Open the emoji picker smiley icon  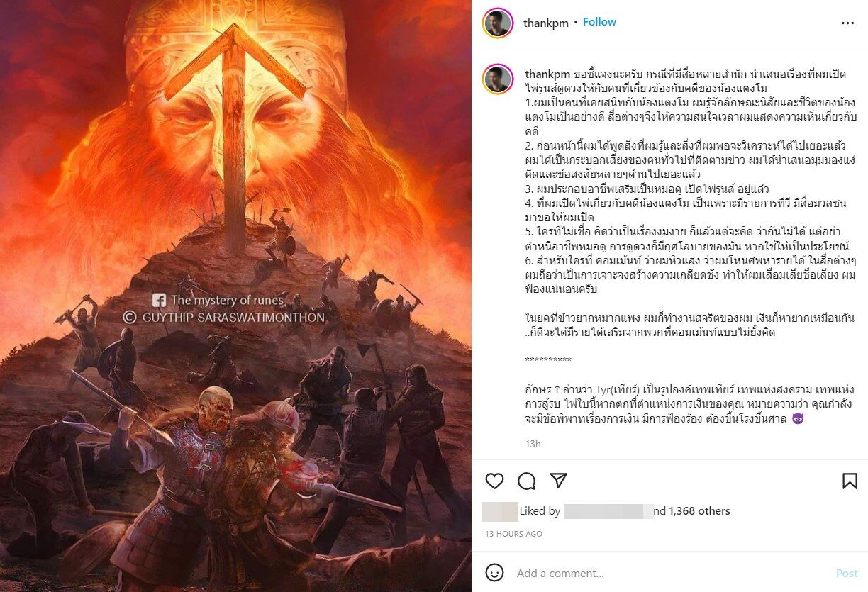494,573
